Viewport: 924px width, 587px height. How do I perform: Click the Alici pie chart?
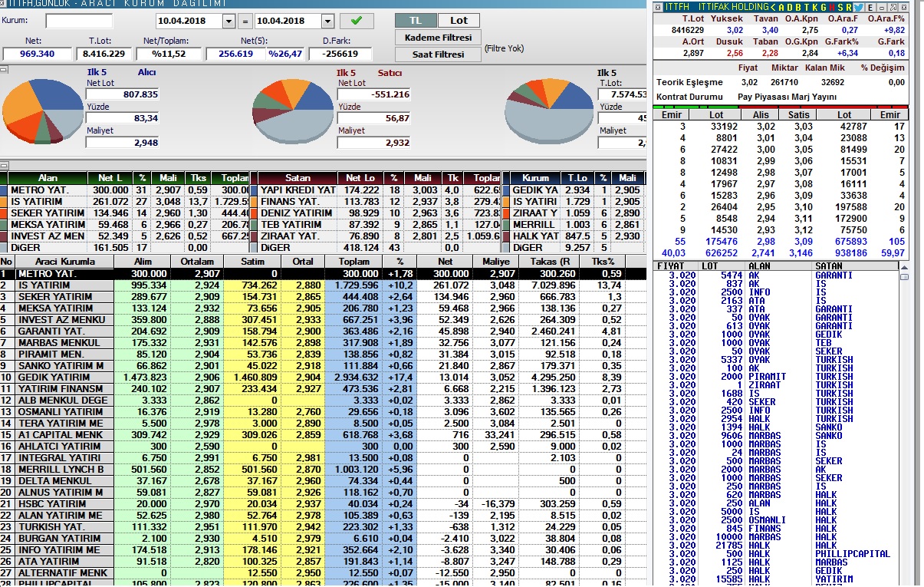[x=42, y=111]
